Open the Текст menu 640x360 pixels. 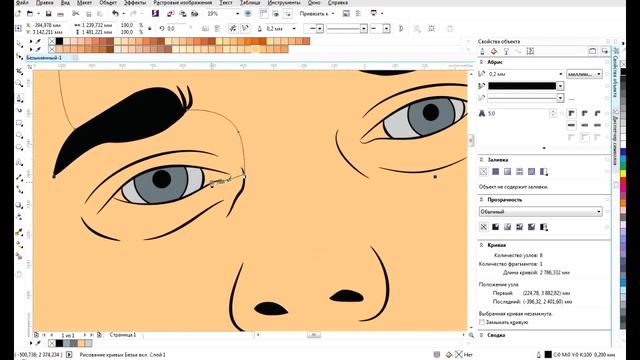226,3
